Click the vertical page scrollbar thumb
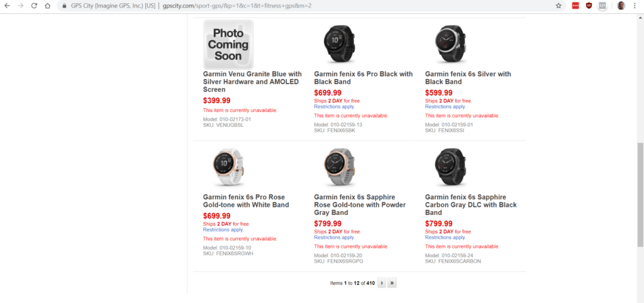The image size is (644, 303). click(x=640, y=195)
